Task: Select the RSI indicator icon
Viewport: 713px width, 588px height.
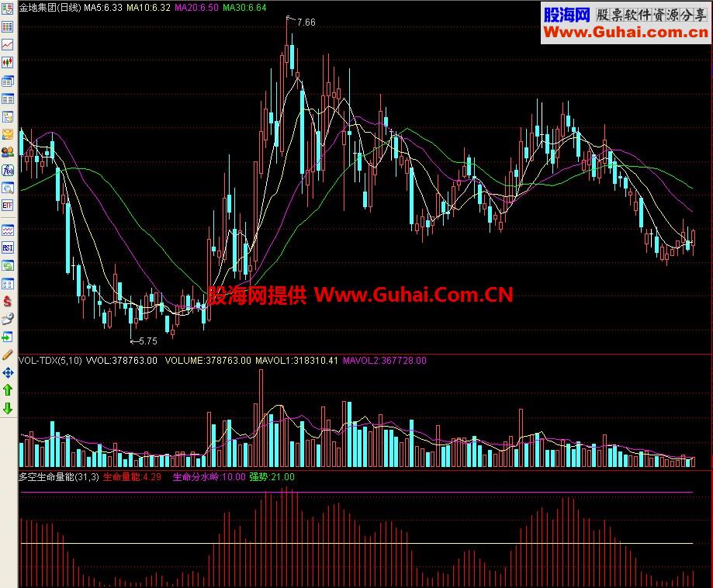Action: pos(7,247)
